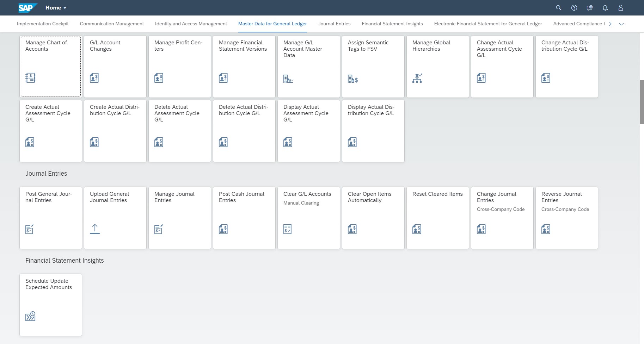Screen dimensions: 644x344
Task: Click the Upload General Journal Entries arrow icon
Action: click(x=94, y=229)
